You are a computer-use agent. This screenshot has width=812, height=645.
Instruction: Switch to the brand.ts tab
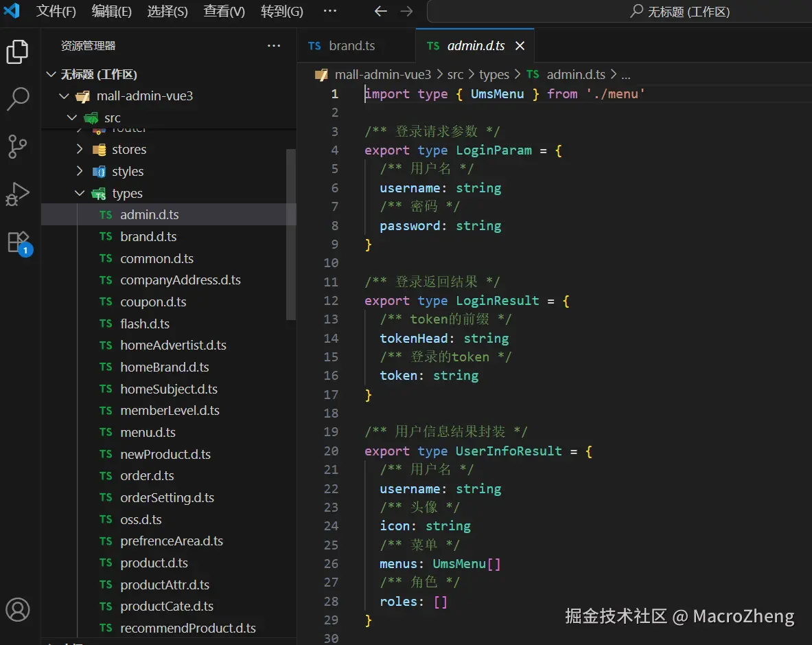(356, 45)
